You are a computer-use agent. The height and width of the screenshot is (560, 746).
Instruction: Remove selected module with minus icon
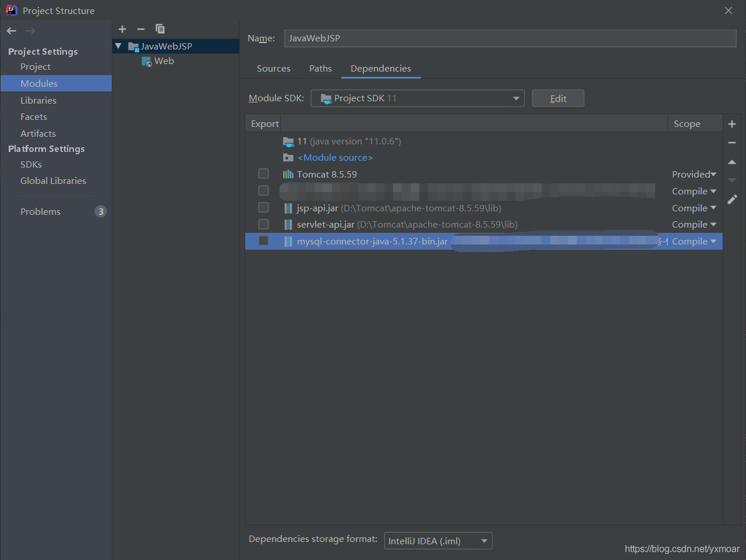pos(141,29)
